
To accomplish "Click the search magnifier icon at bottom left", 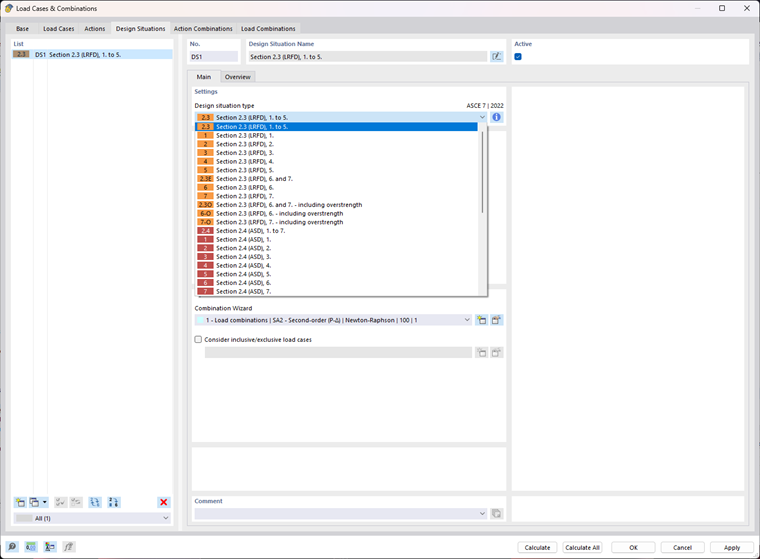I will point(12,547).
